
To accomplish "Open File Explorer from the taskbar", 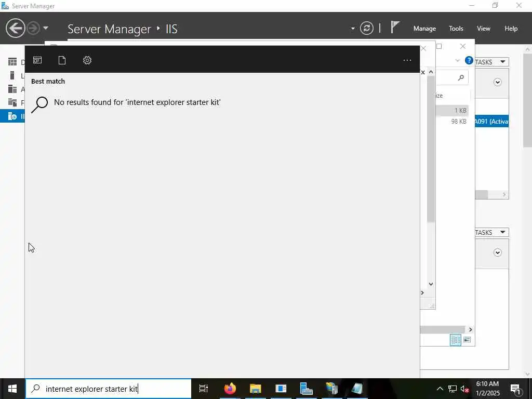I will click(256, 389).
